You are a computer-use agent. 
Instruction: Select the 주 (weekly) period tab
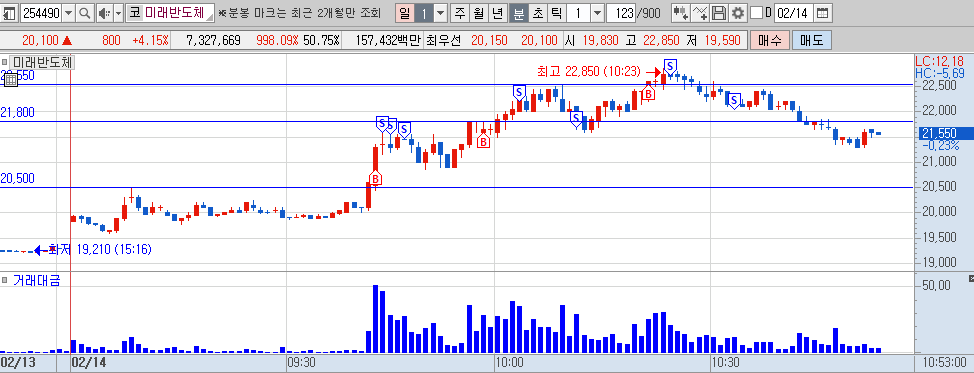pyautogui.click(x=460, y=12)
